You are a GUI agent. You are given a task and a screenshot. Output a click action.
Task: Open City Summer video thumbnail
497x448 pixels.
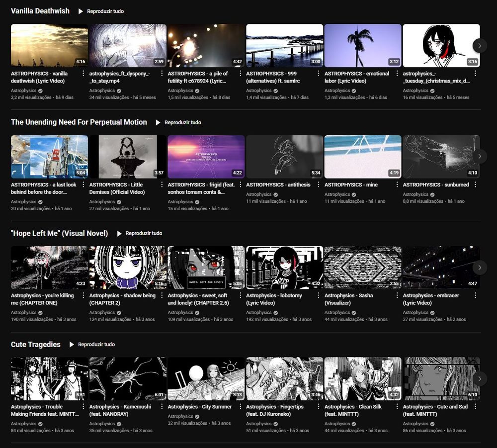coord(206,378)
